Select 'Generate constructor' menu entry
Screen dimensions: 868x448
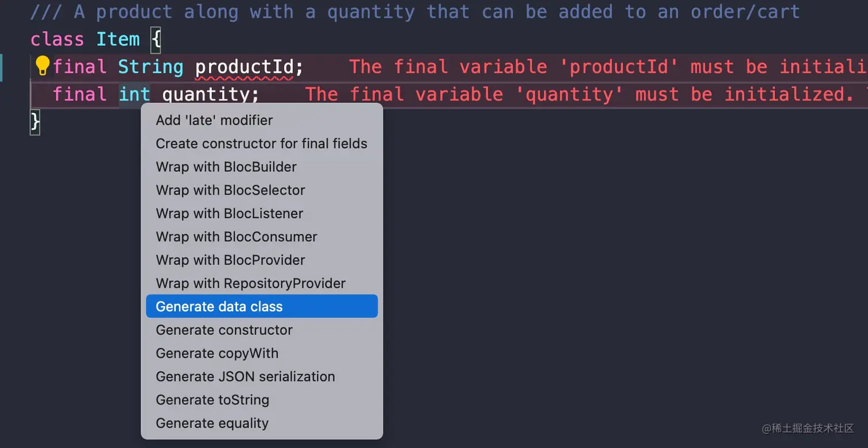pyautogui.click(x=224, y=330)
